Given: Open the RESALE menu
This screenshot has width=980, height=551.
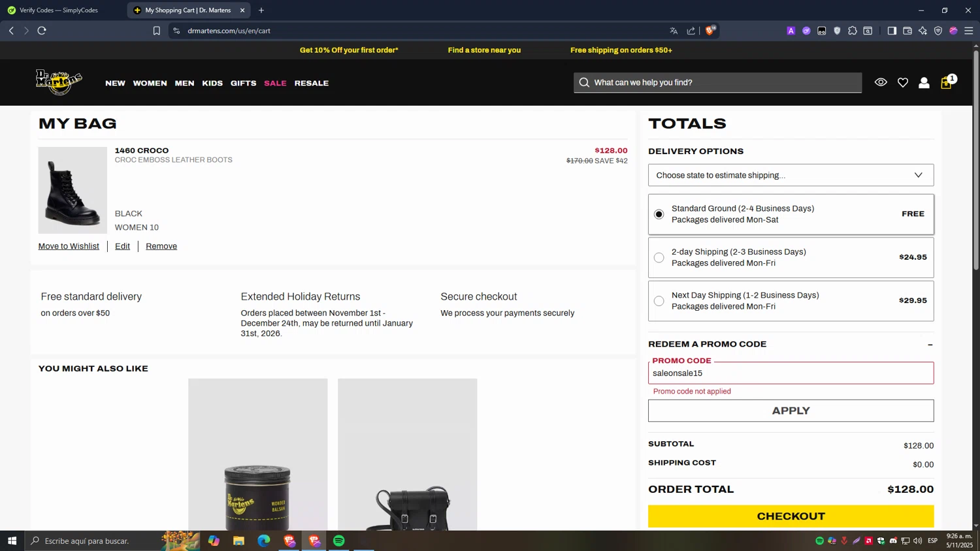Looking at the screenshot, I should 312,83.
